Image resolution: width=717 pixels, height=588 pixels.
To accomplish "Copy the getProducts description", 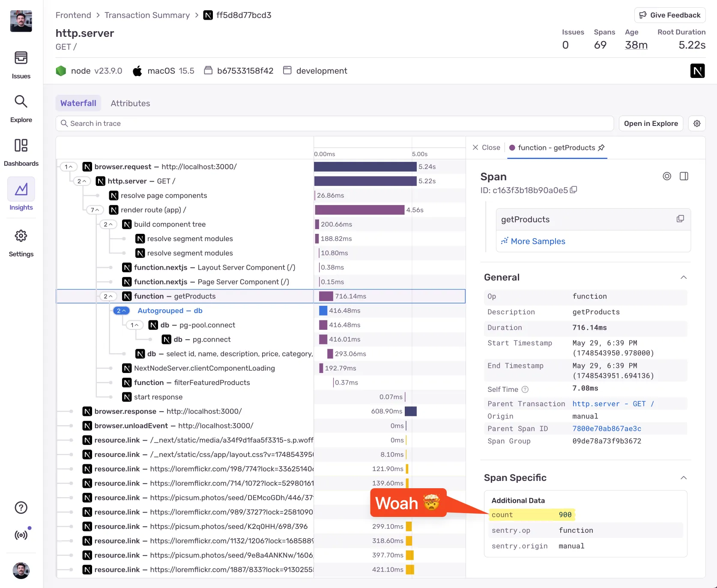I will 680,218.
